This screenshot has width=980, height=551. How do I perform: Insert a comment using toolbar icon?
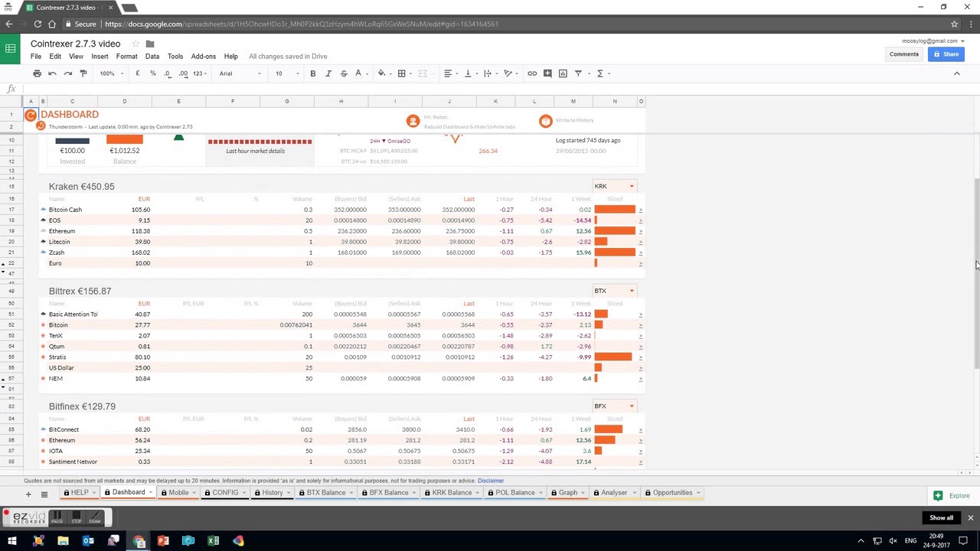[x=547, y=73]
